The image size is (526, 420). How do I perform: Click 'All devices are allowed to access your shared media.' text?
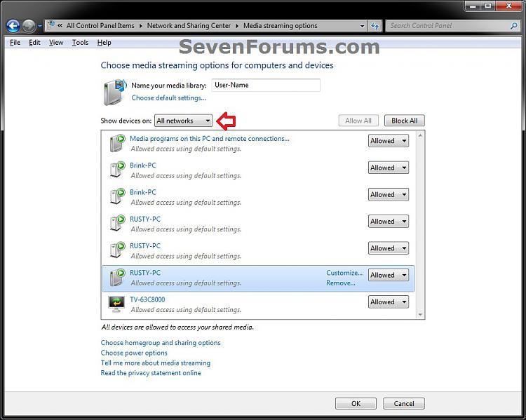tap(177, 327)
